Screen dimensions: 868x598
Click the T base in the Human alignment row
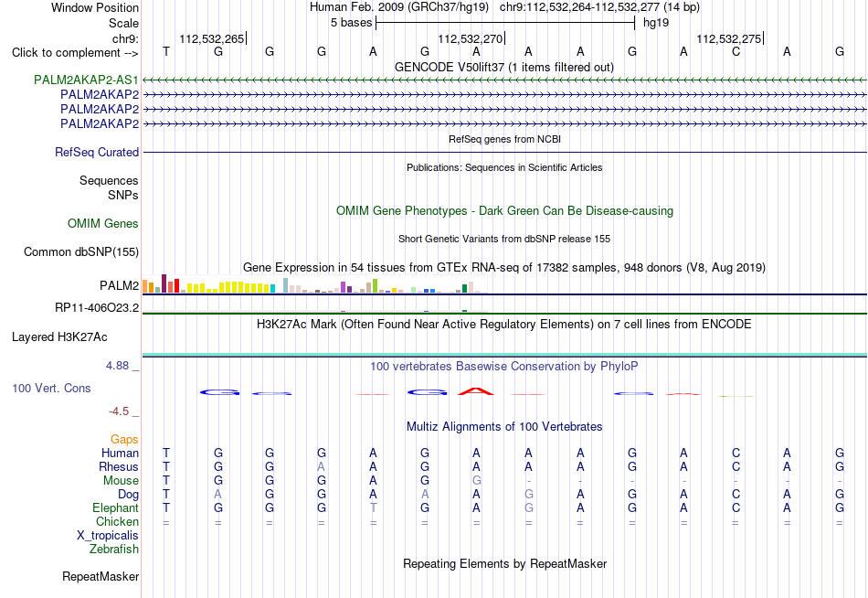[x=166, y=454]
